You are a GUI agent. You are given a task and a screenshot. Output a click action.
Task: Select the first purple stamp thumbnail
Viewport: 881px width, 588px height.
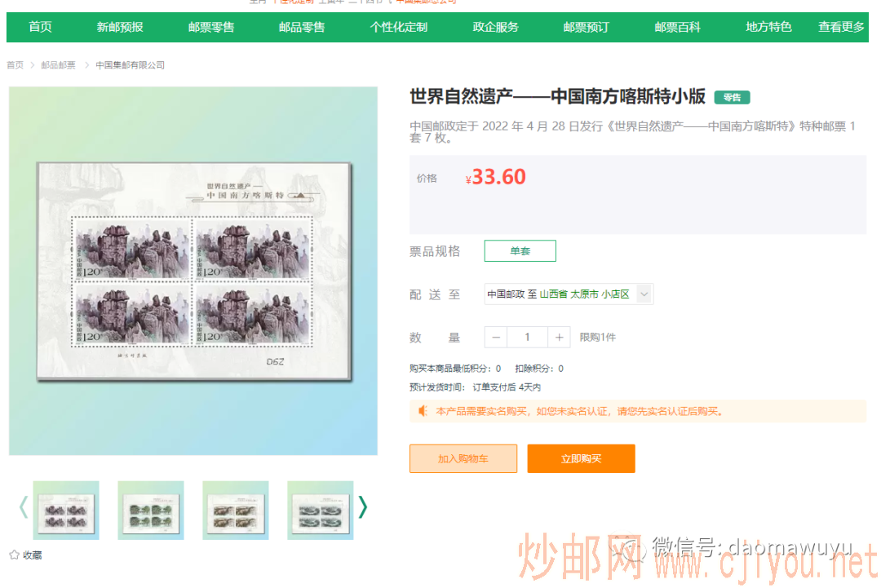[x=66, y=511]
